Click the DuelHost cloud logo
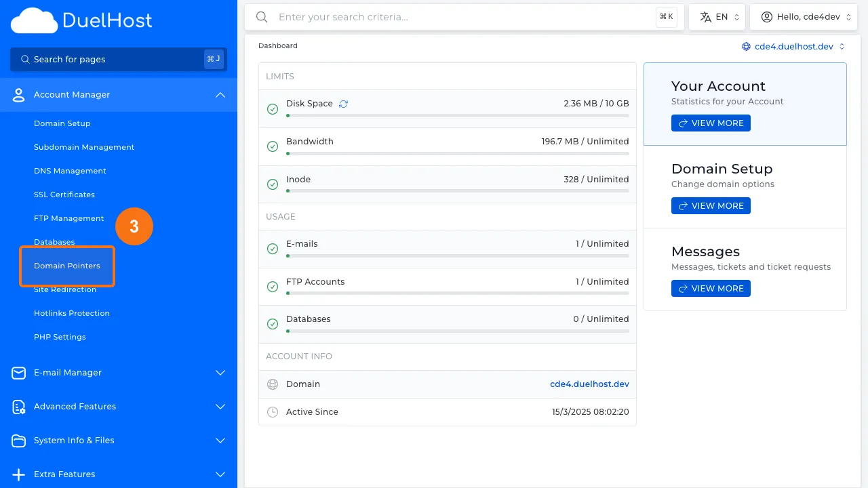Screen dimensions: 868x488 pyautogui.click(x=34, y=21)
